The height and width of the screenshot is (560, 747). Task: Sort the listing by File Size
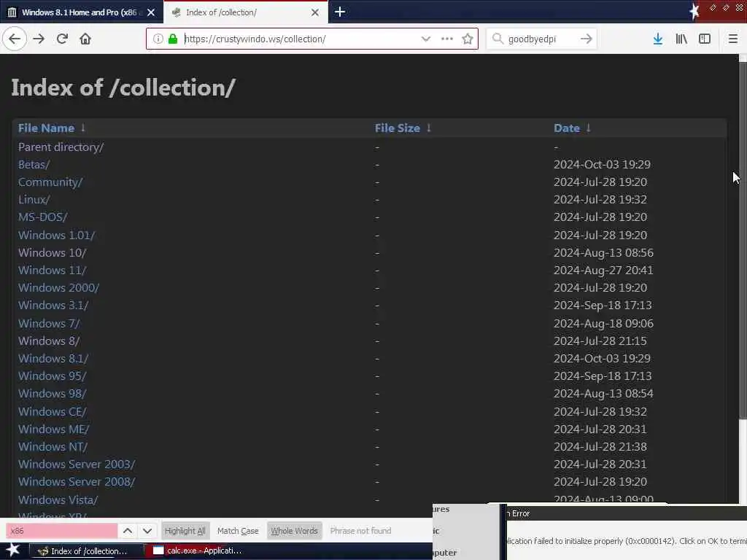[x=398, y=128]
